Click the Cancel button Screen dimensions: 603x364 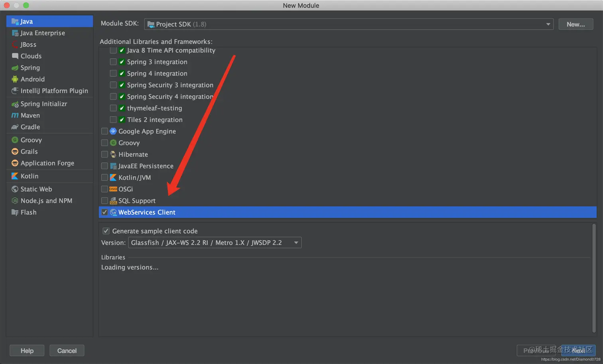67,351
